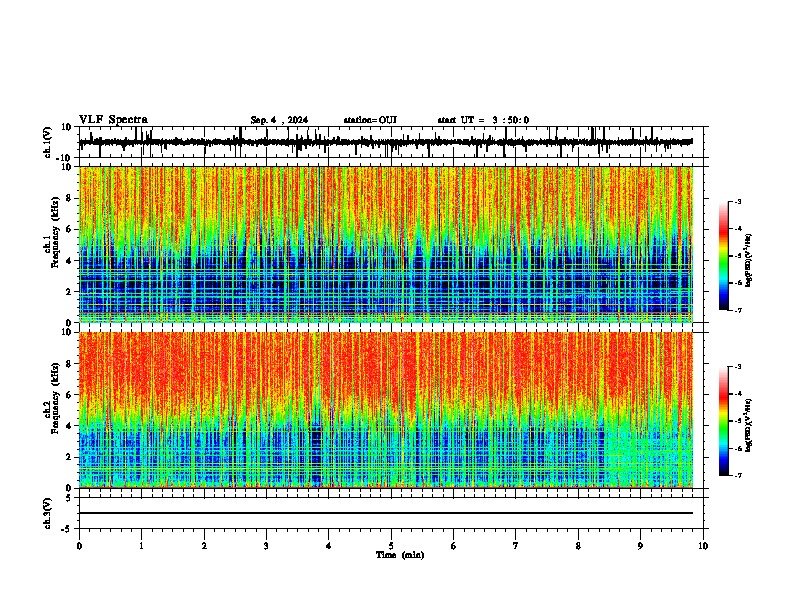The height and width of the screenshot is (612, 792).
Task: Click the ch.2 color bar log(PSD) label
Action: coord(748,425)
